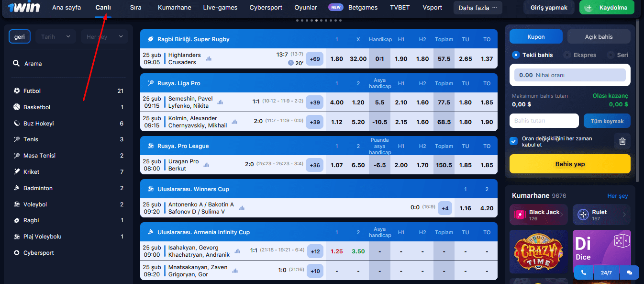Screen dimensions: 644x284
Task: Select odds 1.80 on Highlanders win
Action: [337, 59]
